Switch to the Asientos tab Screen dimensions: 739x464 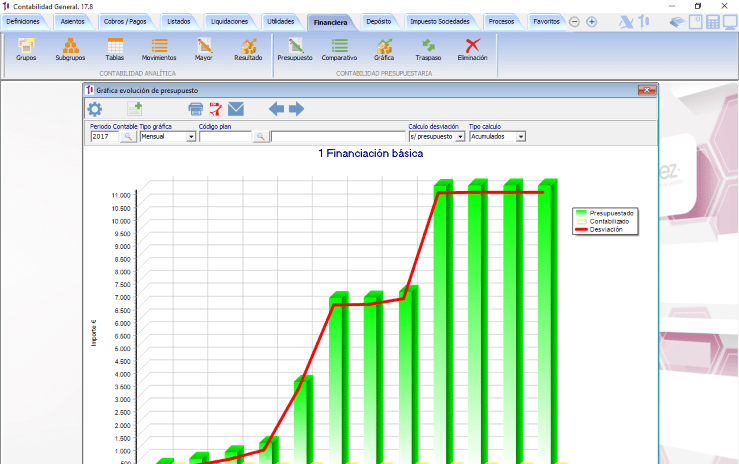coord(73,22)
